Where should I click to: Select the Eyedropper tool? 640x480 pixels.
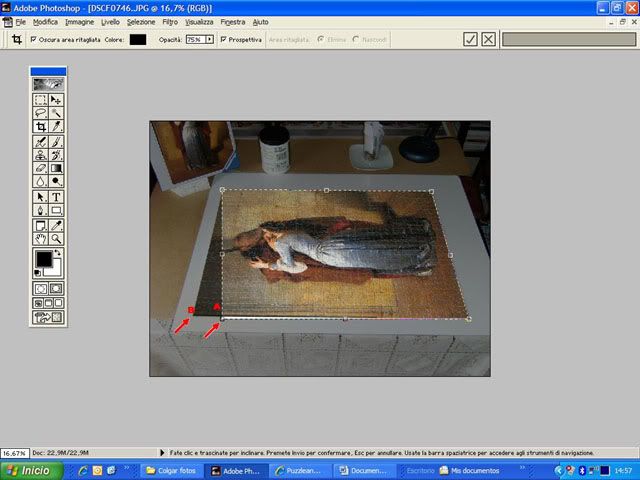click(56, 226)
